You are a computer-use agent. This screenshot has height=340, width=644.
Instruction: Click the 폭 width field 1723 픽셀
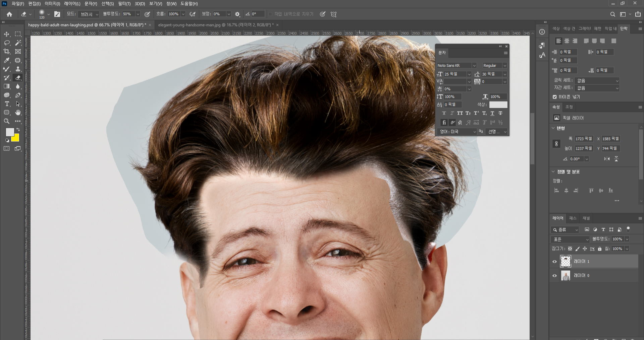(x=584, y=139)
